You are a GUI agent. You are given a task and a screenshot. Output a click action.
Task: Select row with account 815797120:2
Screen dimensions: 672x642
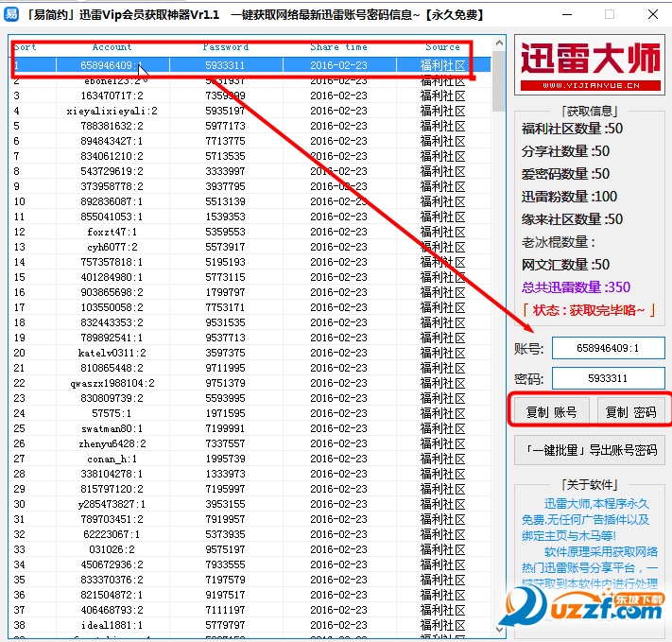[250, 489]
